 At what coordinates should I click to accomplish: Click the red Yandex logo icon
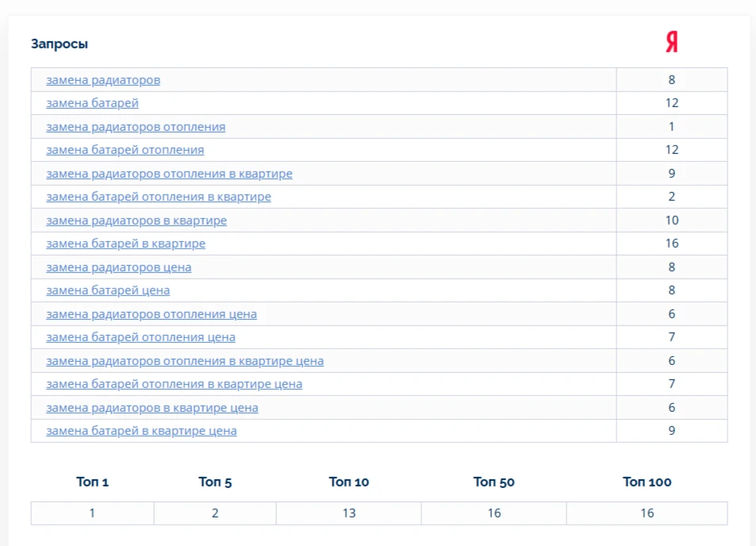click(672, 42)
